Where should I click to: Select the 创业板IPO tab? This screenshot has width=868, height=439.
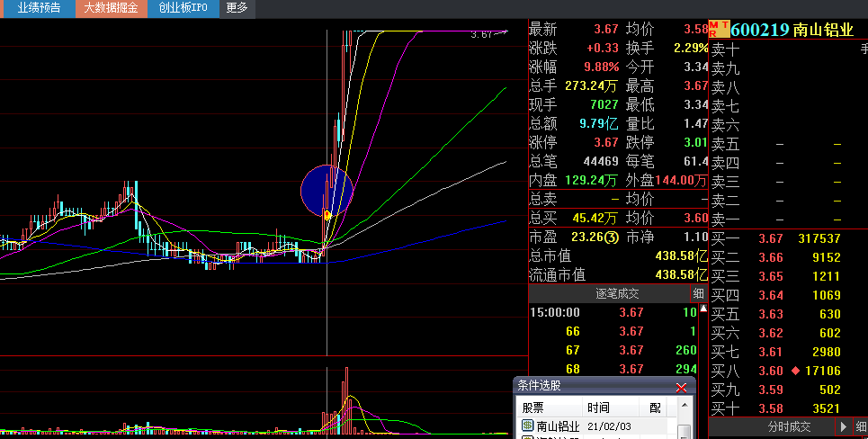pyautogui.click(x=183, y=8)
